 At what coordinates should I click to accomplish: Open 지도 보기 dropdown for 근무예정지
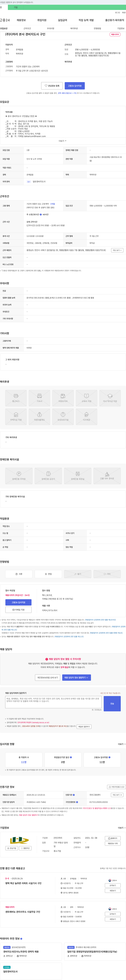point(117,250)
